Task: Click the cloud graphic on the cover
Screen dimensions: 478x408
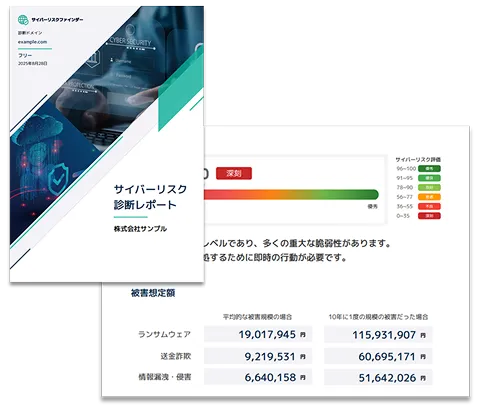Action: 37,129
